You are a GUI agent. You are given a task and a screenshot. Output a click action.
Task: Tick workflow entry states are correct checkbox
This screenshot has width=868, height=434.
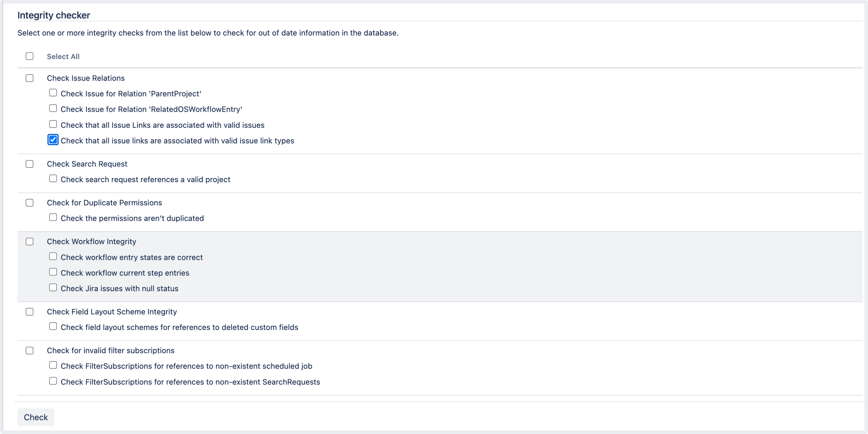click(x=53, y=256)
